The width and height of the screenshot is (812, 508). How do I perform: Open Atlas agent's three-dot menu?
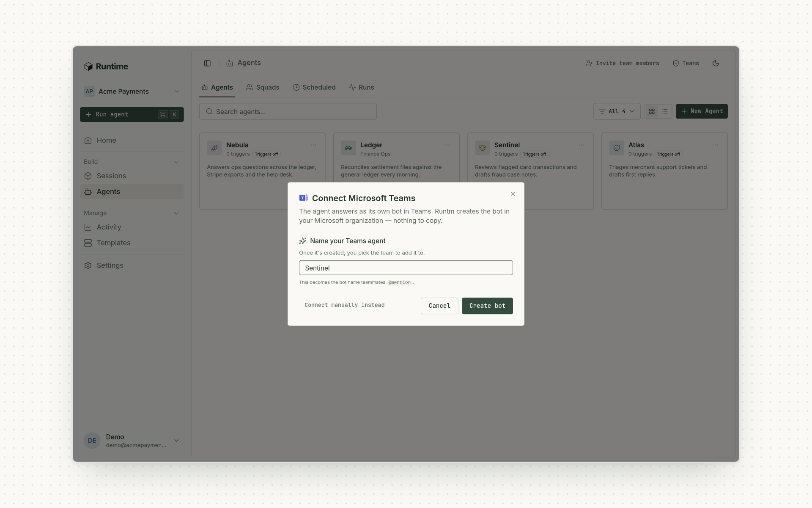[715, 145]
